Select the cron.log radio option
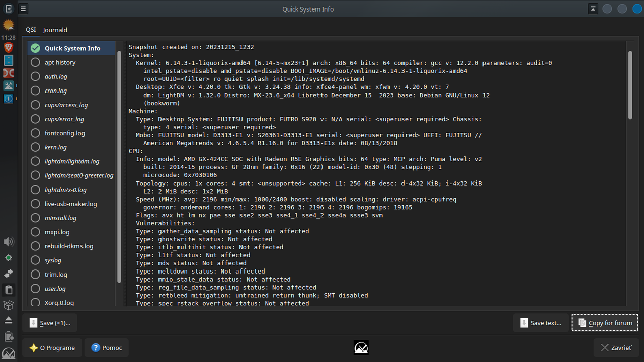 tap(71, 90)
